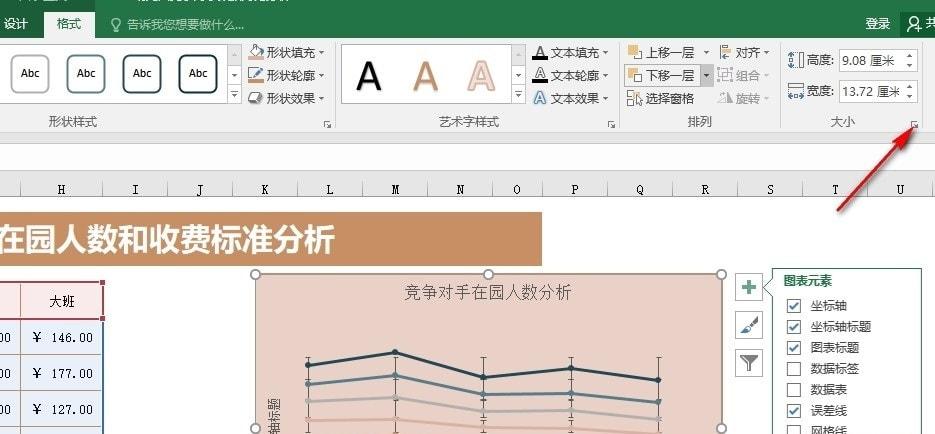Select the 格式 ribbon tab

(x=69, y=24)
